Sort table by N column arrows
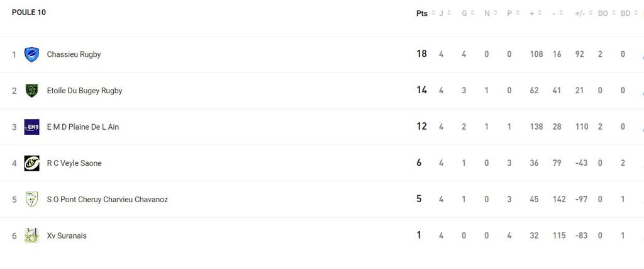Image resolution: width=644 pixels, height=269 pixels. (x=494, y=13)
